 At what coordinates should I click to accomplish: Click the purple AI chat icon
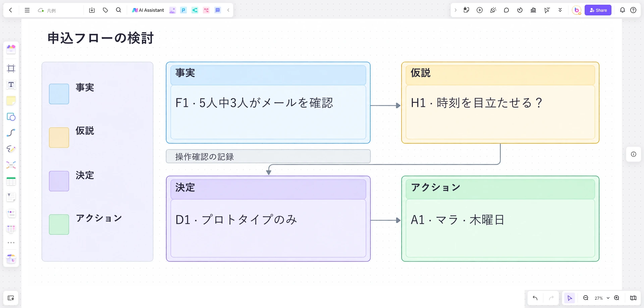click(x=218, y=10)
